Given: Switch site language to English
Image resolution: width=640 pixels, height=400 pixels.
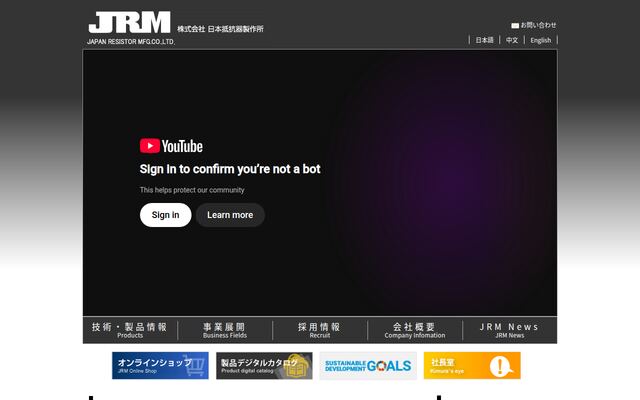Looking at the screenshot, I should (540, 40).
